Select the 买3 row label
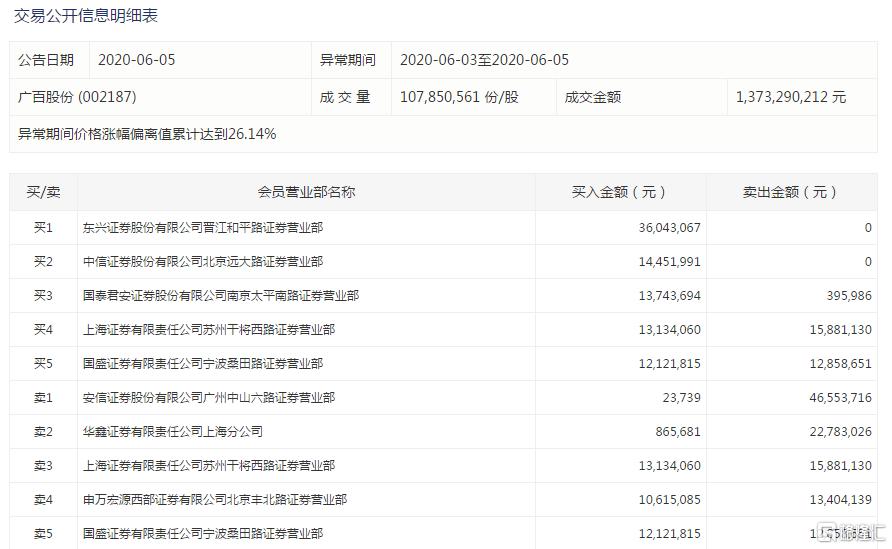The width and height of the screenshot is (892, 549). [43, 296]
